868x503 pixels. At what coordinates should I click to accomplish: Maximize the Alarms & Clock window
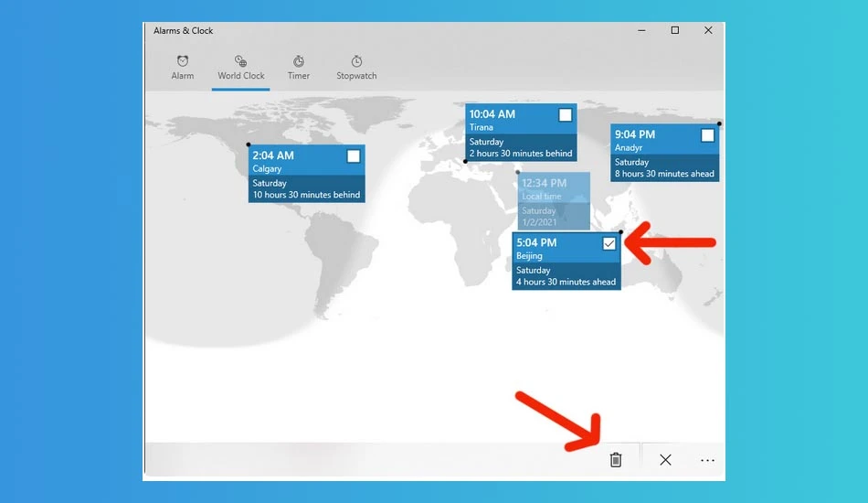pyautogui.click(x=675, y=30)
